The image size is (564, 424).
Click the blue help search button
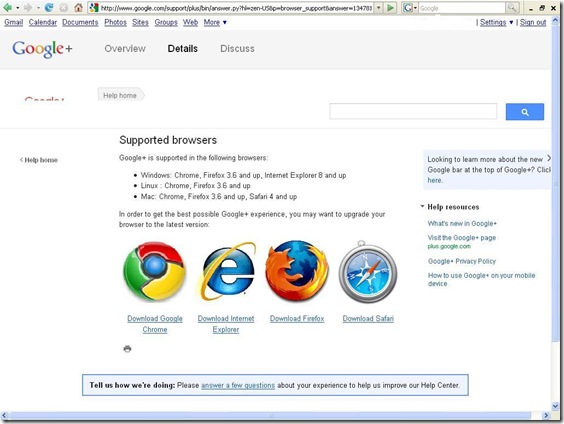(525, 112)
